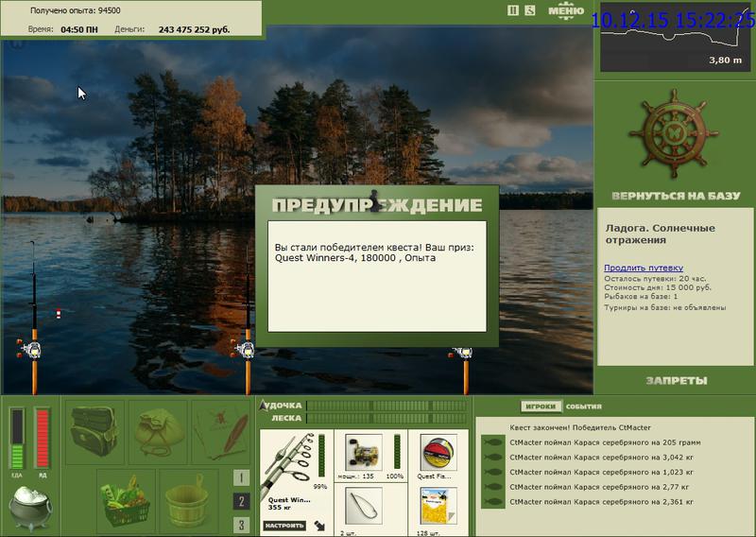
Task: Switch to the СОБЫТИЯ tab
Action: pyautogui.click(x=583, y=407)
